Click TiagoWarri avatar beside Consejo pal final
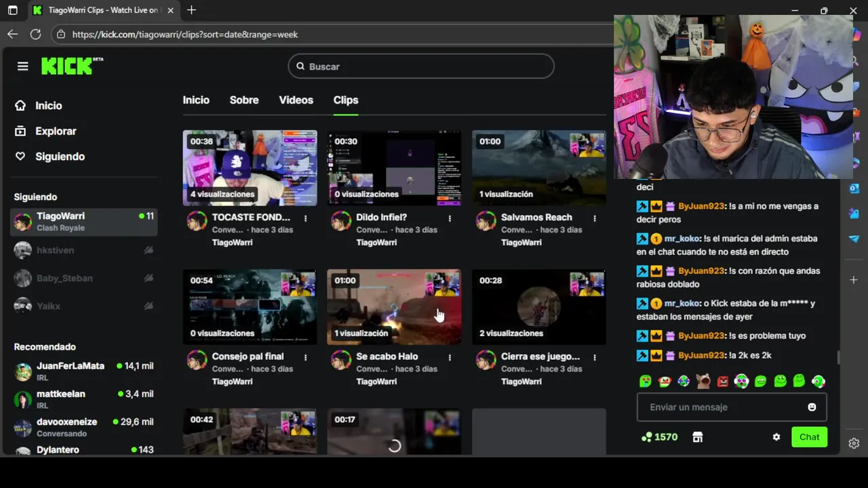This screenshot has width=868, height=488. click(197, 360)
